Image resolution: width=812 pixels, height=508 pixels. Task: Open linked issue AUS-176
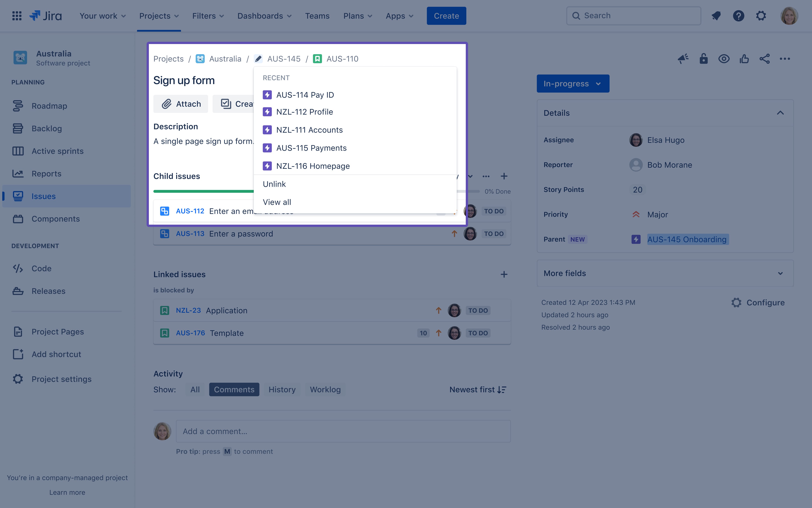(x=190, y=333)
